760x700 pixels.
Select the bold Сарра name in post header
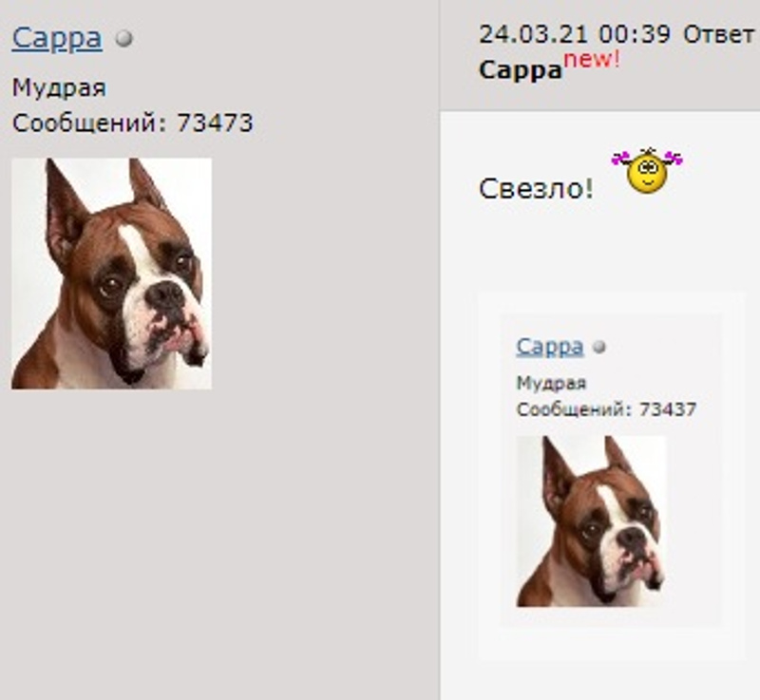520,70
